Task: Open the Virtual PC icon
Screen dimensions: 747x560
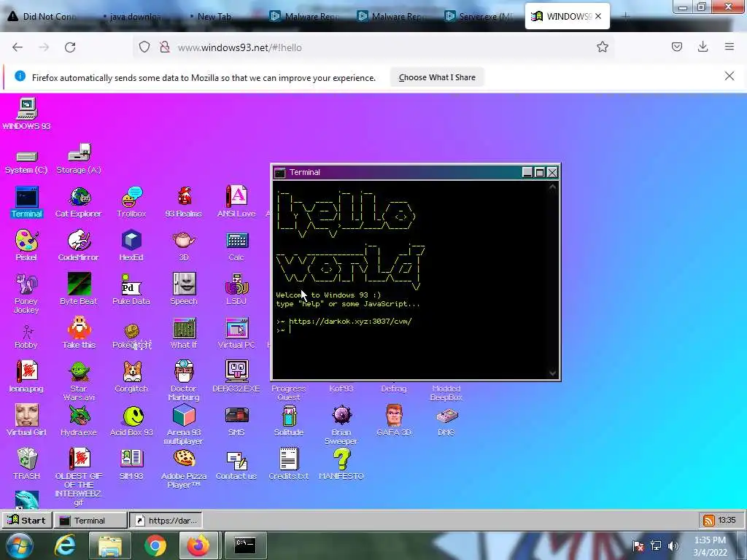Action: click(x=236, y=332)
